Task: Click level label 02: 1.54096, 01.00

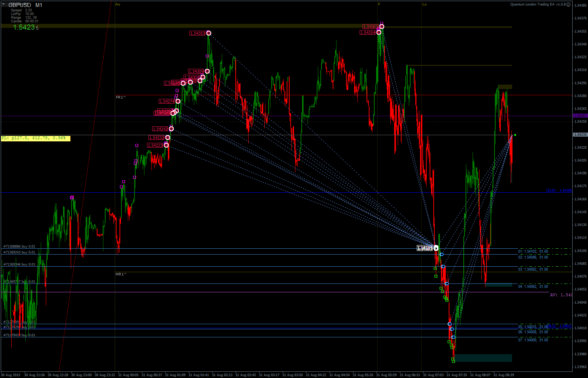Action: pyautogui.click(x=533, y=257)
